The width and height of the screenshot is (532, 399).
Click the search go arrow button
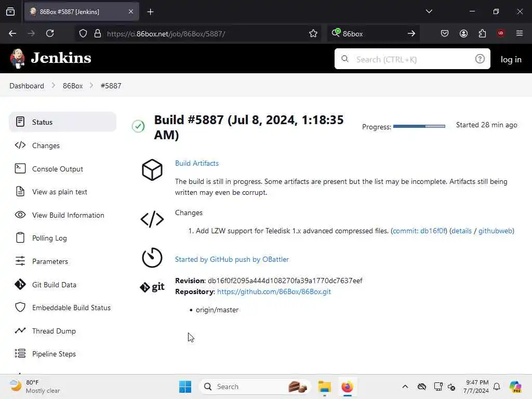(411, 33)
